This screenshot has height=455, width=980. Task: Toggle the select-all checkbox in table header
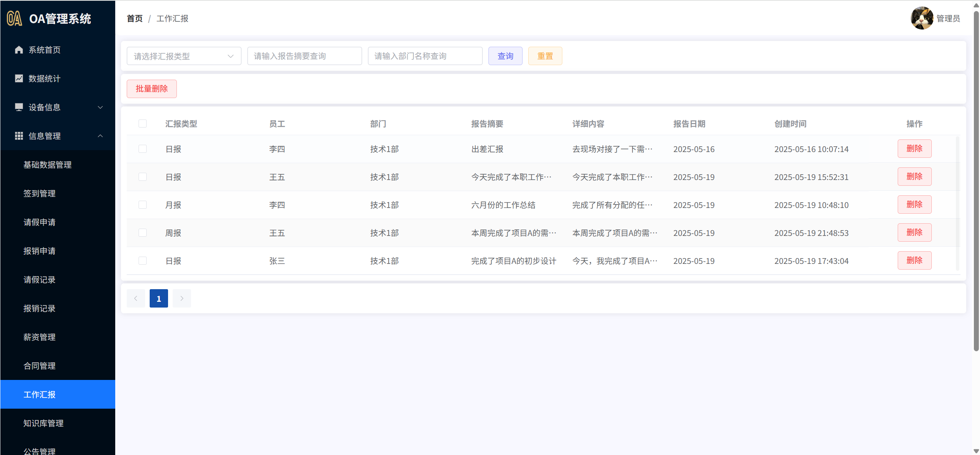142,124
